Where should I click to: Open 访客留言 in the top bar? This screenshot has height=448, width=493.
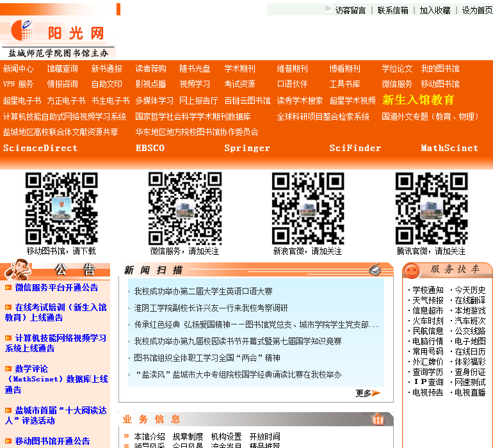(350, 10)
